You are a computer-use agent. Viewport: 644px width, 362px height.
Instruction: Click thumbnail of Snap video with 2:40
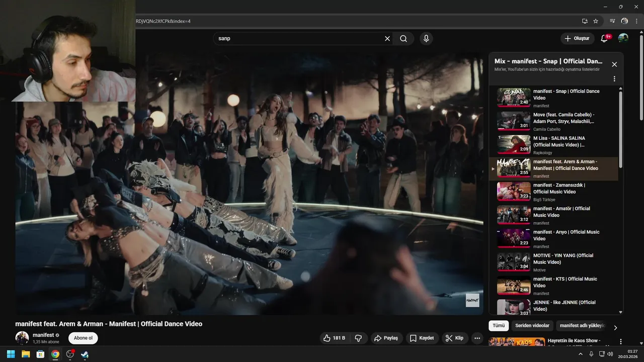tap(514, 98)
